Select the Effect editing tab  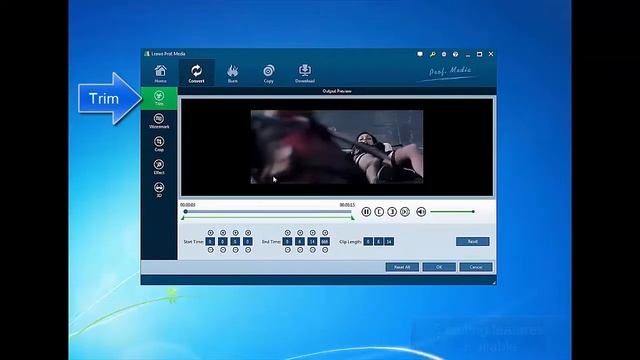tap(159, 167)
